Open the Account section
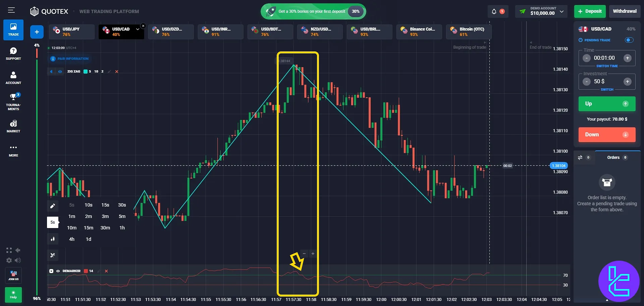The width and height of the screenshot is (644, 306). click(13, 78)
